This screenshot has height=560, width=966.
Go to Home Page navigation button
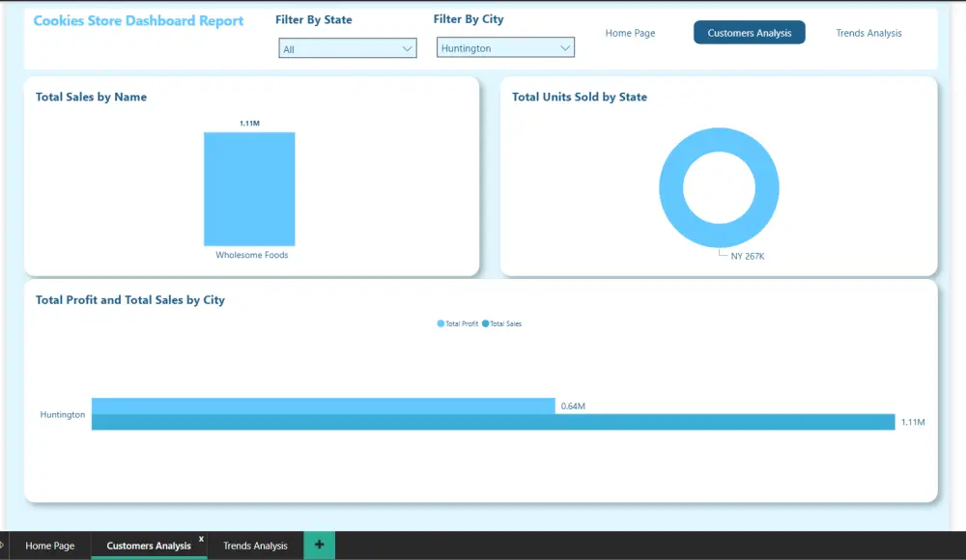click(630, 33)
